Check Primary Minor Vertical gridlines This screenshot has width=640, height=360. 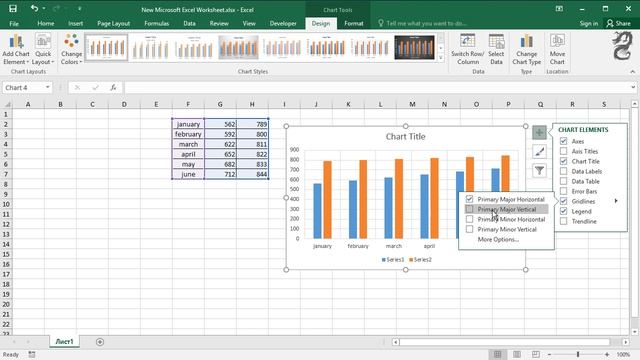pos(469,229)
